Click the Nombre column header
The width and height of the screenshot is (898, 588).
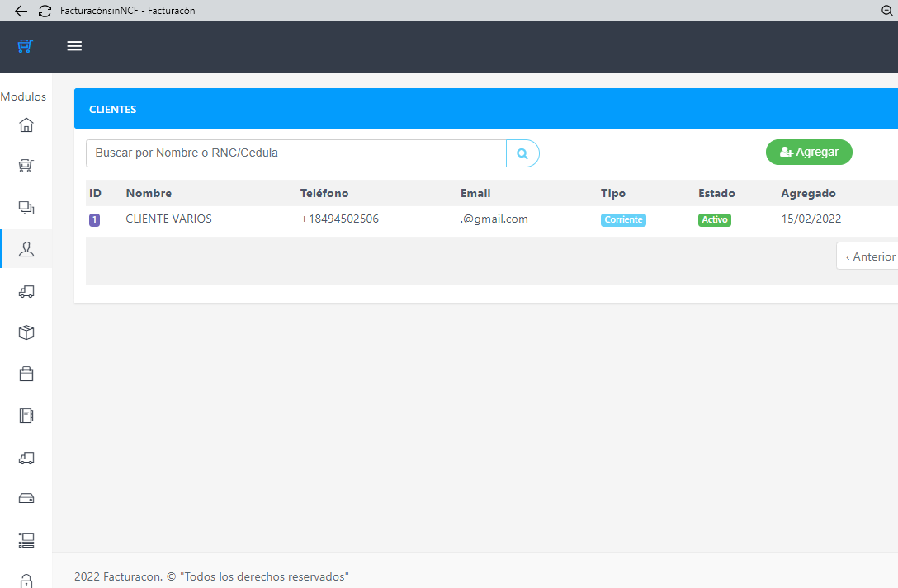pyautogui.click(x=149, y=193)
